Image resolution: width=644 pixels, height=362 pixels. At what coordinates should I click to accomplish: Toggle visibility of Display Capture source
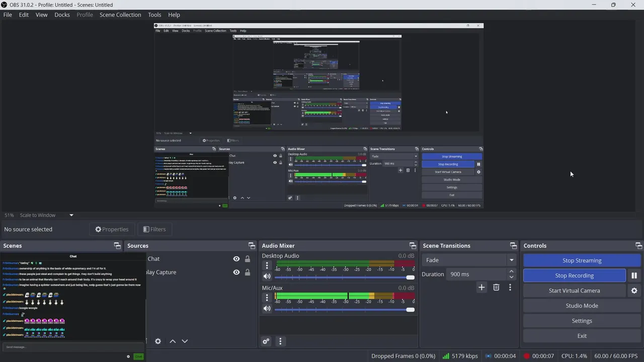tap(236, 272)
